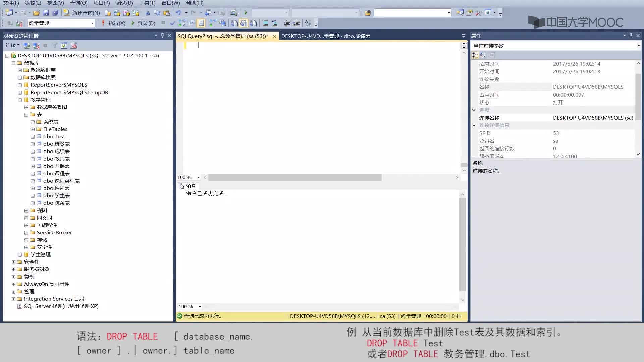The image size is (644, 362).
Task: Open the 教学管理 database dropdown
Action: click(92, 23)
